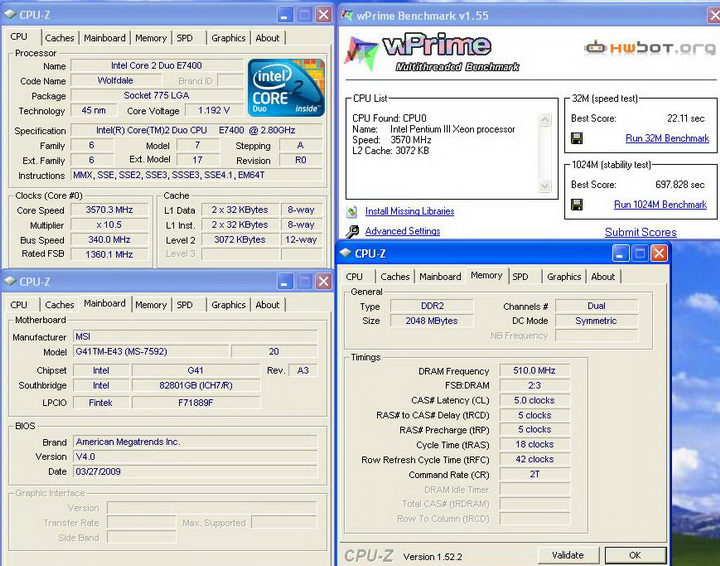The width and height of the screenshot is (720, 566).
Task: Click the Core Speed value 3570.3 MHz
Action: coord(109,210)
